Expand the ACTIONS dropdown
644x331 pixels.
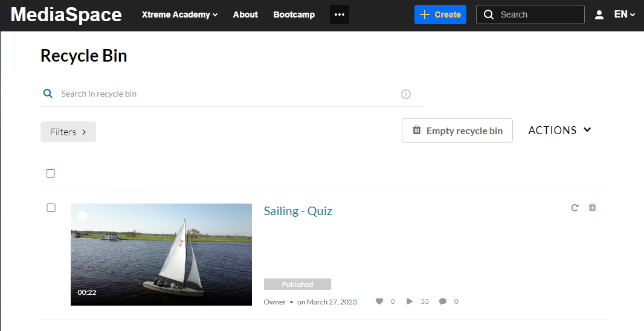coord(559,130)
